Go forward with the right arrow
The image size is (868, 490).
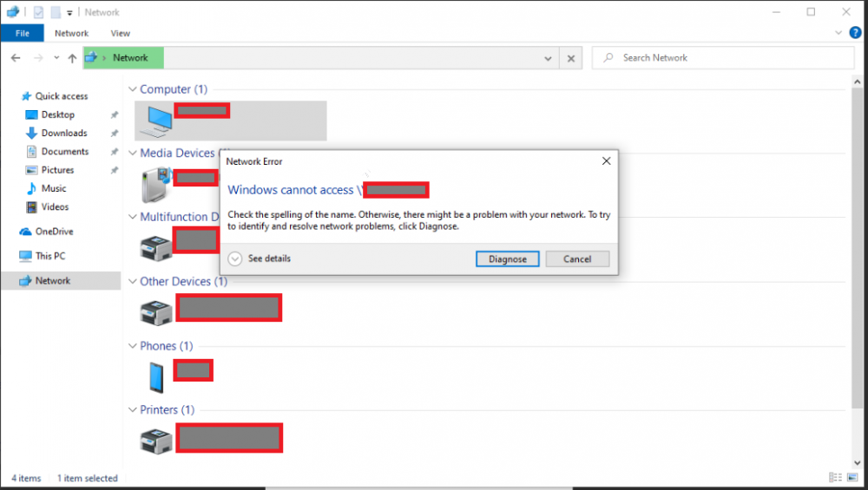[x=38, y=57]
